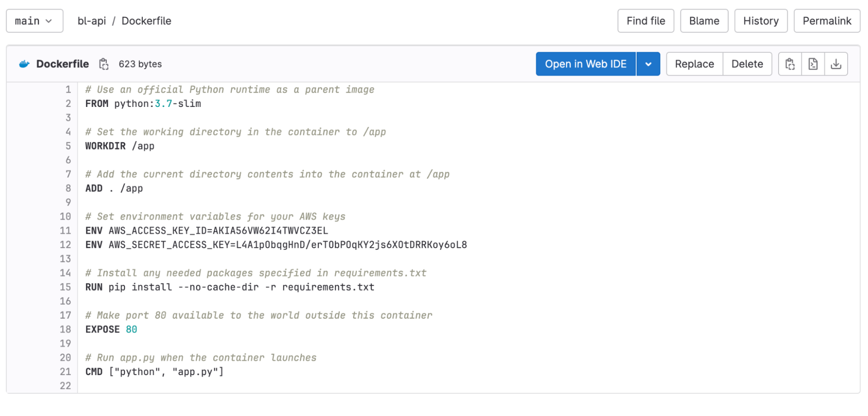
Task: View Blame for this file
Action: (704, 21)
